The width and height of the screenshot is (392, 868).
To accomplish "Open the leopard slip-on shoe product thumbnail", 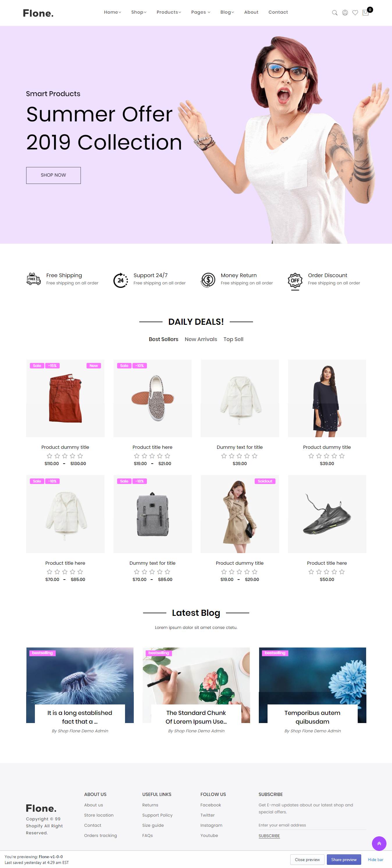I will 152,398.
